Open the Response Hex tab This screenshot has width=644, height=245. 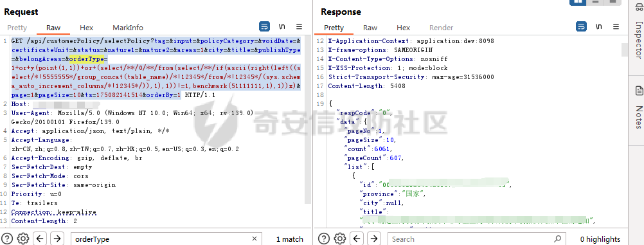pyautogui.click(x=404, y=28)
